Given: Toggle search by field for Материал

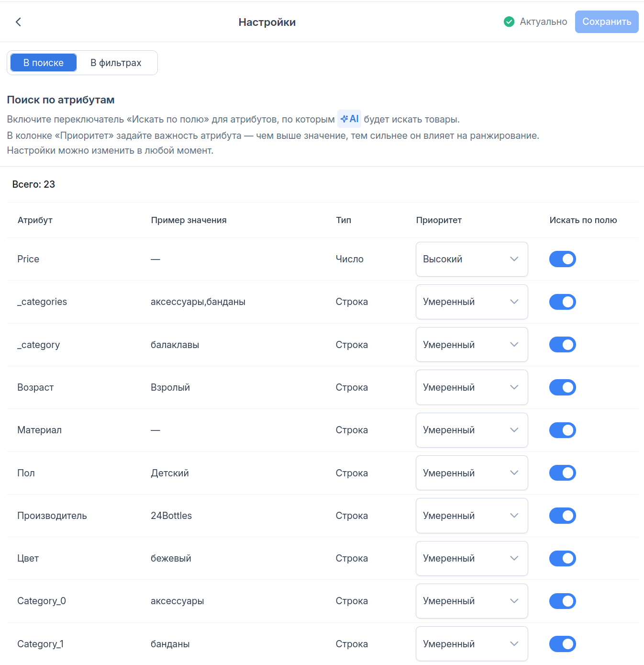Looking at the screenshot, I should (x=563, y=430).
